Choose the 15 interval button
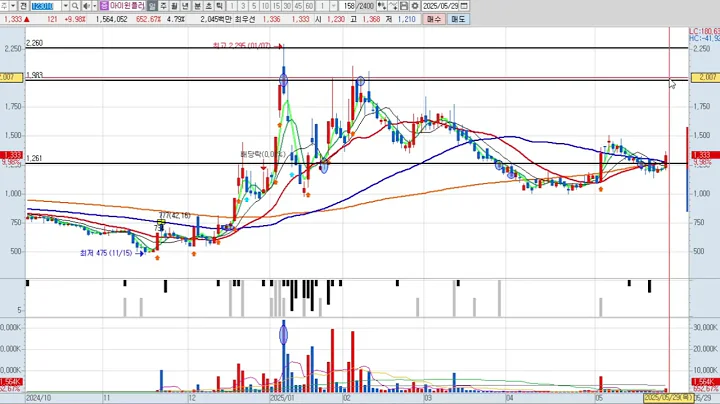 tap(276, 6)
